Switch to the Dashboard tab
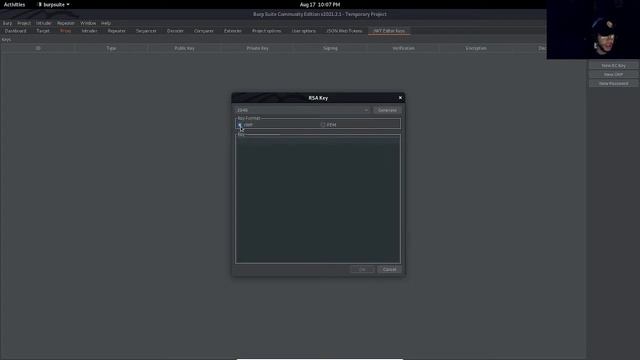This screenshot has width=640, height=360. tap(16, 31)
